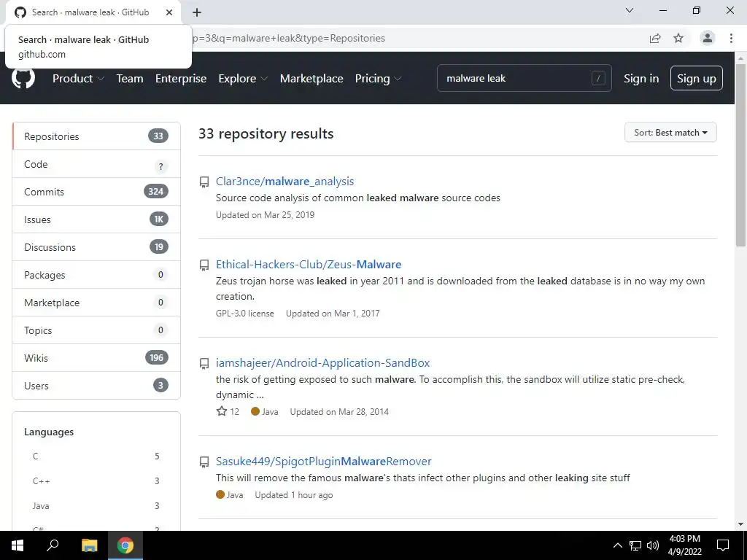
Task: Open the Team page link
Action: click(x=130, y=79)
